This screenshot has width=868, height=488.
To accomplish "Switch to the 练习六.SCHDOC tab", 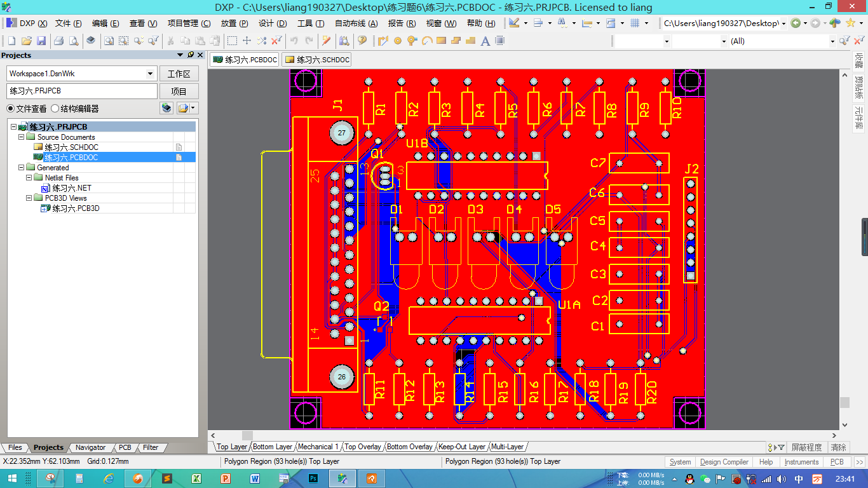I will pyautogui.click(x=316, y=59).
